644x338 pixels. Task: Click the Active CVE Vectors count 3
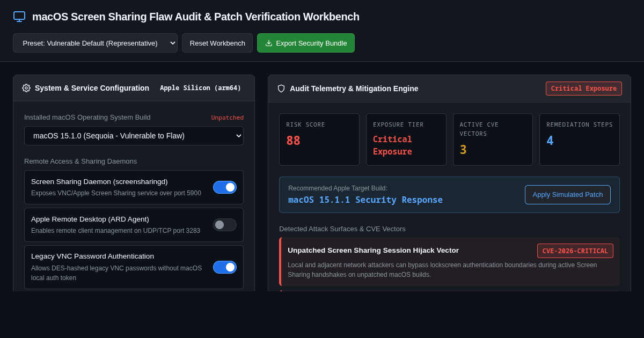(463, 150)
